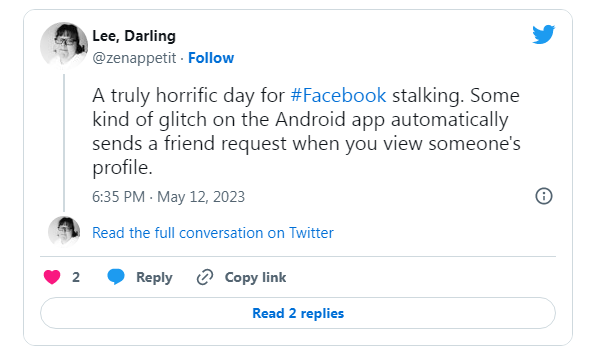The height and width of the screenshot is (363, 614).
Task: Select the Copy link text
Action: pos(255,277)
